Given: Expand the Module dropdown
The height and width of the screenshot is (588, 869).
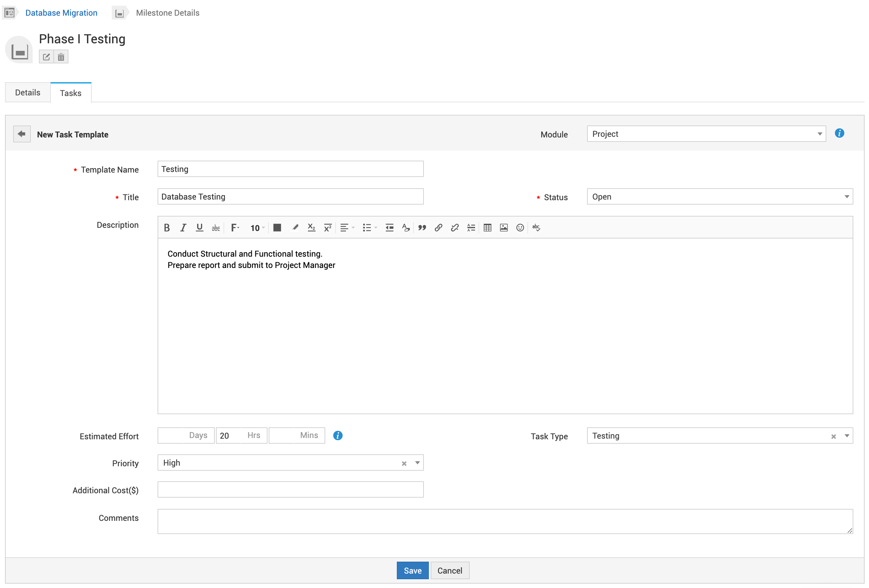Looking at the screenshot, I should pyautogui.click(x=819, y=134).
